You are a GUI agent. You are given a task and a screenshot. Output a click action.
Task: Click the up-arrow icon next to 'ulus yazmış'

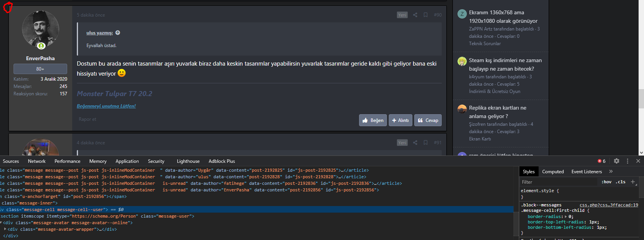(x=118, y=33)
